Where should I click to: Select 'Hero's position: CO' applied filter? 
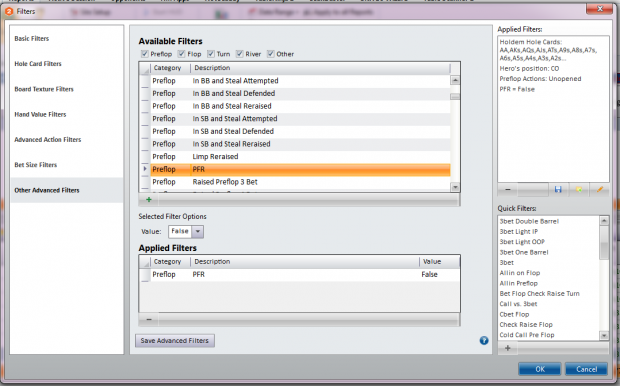click(x=529, y=68)
